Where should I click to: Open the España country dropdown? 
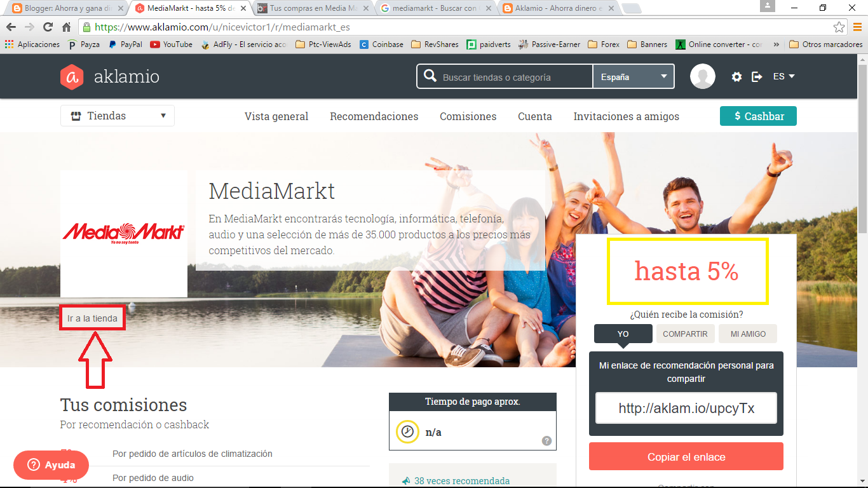(x=634, y=77)
